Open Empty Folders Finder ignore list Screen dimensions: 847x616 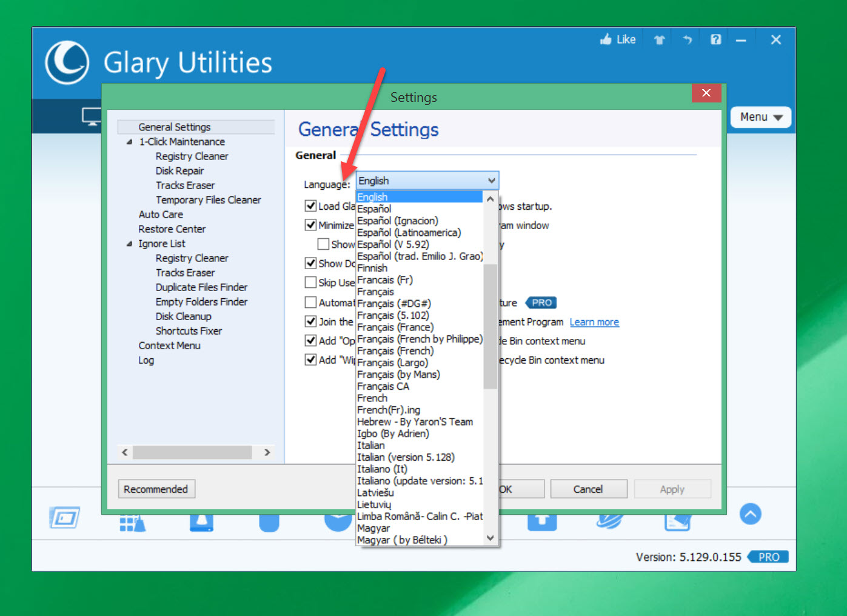tap(201, 302)
